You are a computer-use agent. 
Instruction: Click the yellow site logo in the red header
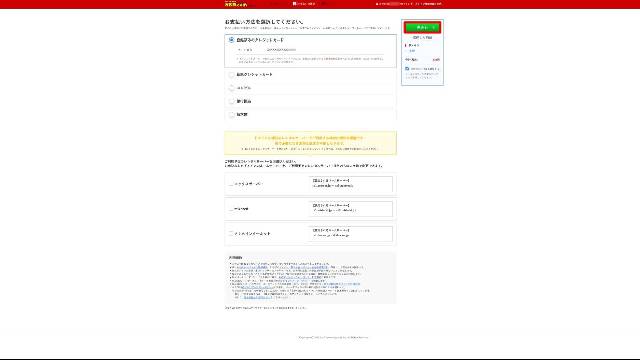pyautogui.click(x=236, y=4)
